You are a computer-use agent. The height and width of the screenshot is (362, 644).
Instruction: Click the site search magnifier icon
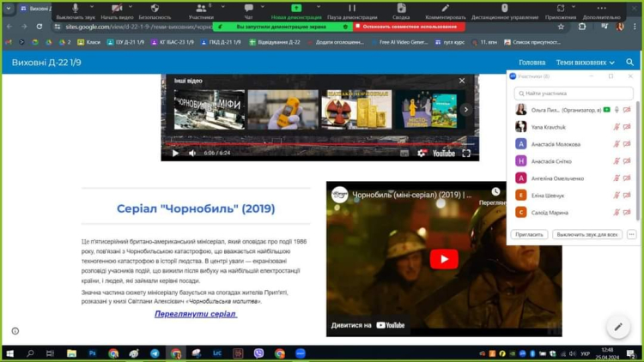pos(629,63)
